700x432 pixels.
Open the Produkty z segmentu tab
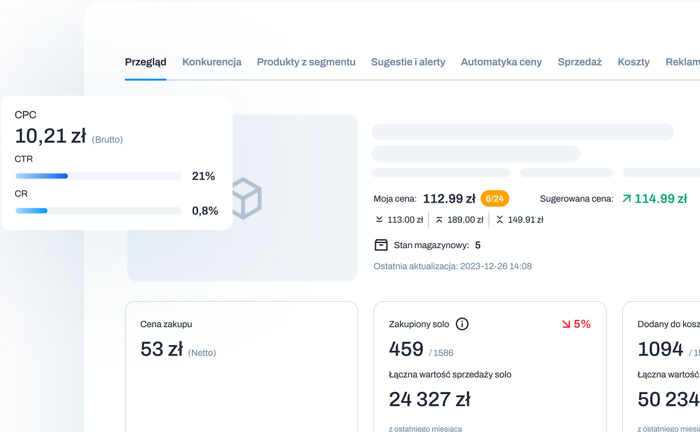(x=306, y=62)
